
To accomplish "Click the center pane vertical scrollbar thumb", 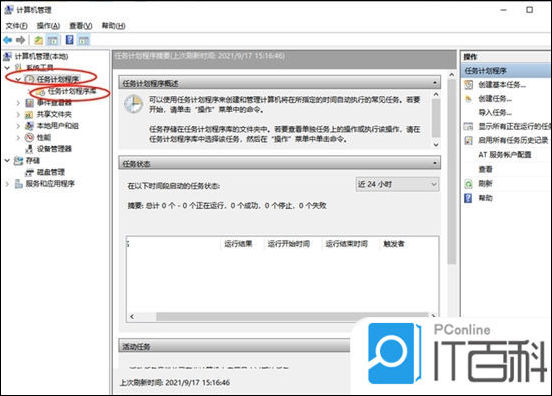I will pos(451,172).
